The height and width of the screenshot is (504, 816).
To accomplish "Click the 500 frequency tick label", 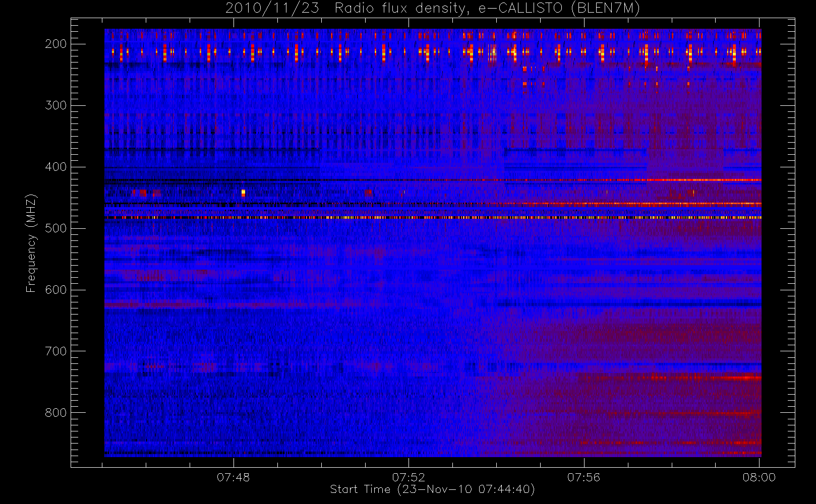I will (55, 228).
